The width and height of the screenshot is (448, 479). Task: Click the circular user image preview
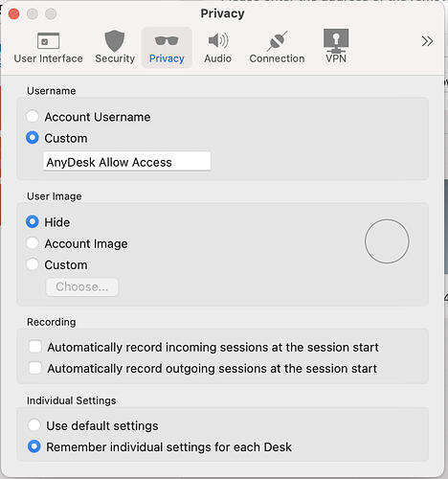click(x=387, y=241)
